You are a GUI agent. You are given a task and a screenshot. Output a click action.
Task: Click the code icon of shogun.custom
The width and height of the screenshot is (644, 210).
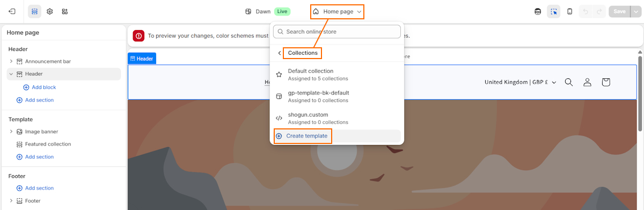pyautogui.click(x=279, y=118)
